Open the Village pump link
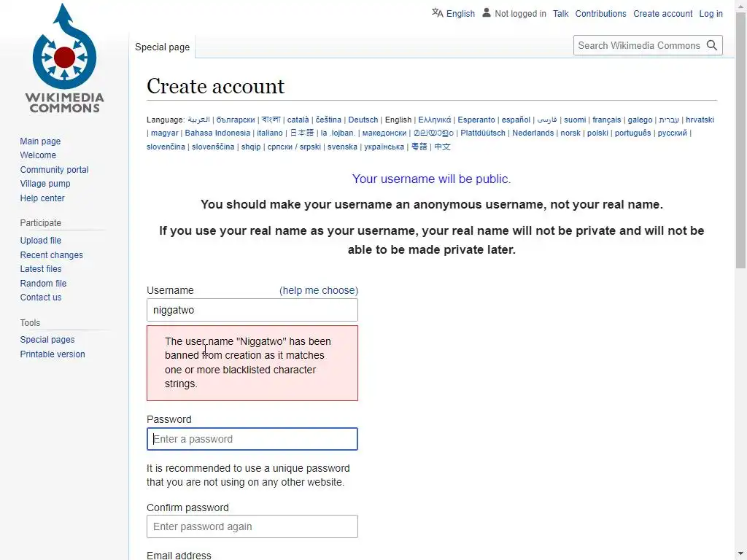This screenshot has width=747, height=560. coord(44,183)
